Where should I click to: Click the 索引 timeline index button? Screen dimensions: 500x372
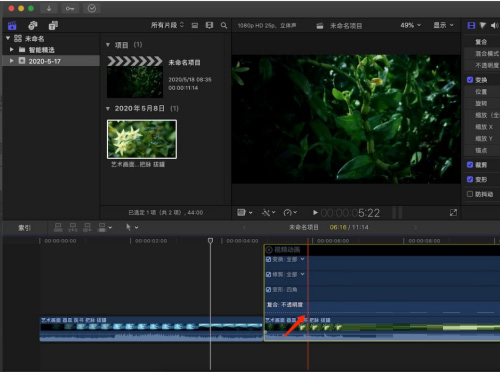coord(24,228)
